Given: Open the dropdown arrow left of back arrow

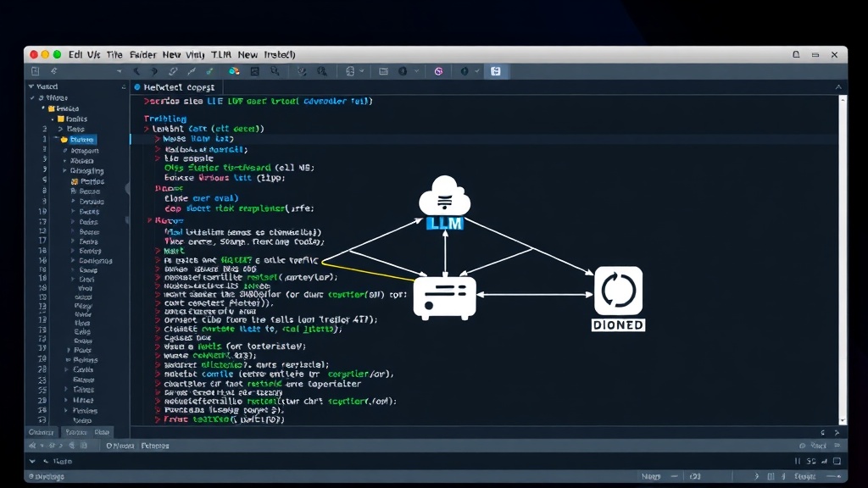Looking at the screenshot, I should (119, 71).
